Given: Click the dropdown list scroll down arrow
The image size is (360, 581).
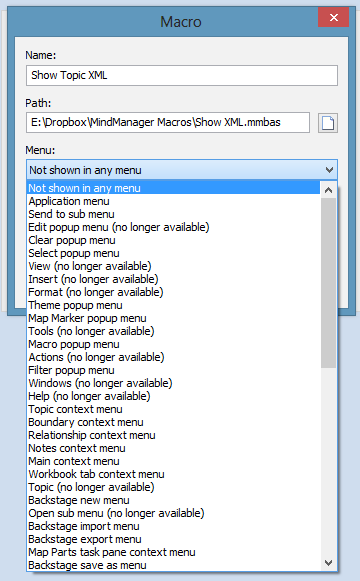Looking at the screenshot, I should pos(329,563).
